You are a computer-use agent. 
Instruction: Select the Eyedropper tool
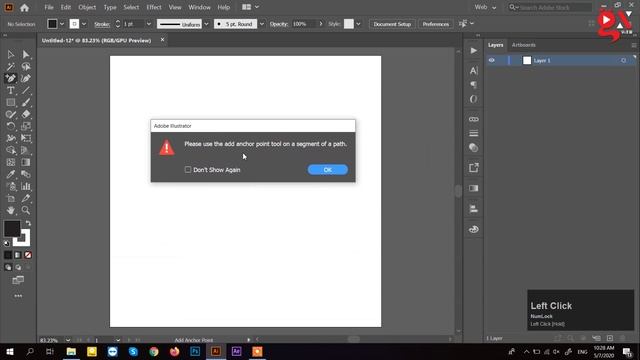pos(11,174)
